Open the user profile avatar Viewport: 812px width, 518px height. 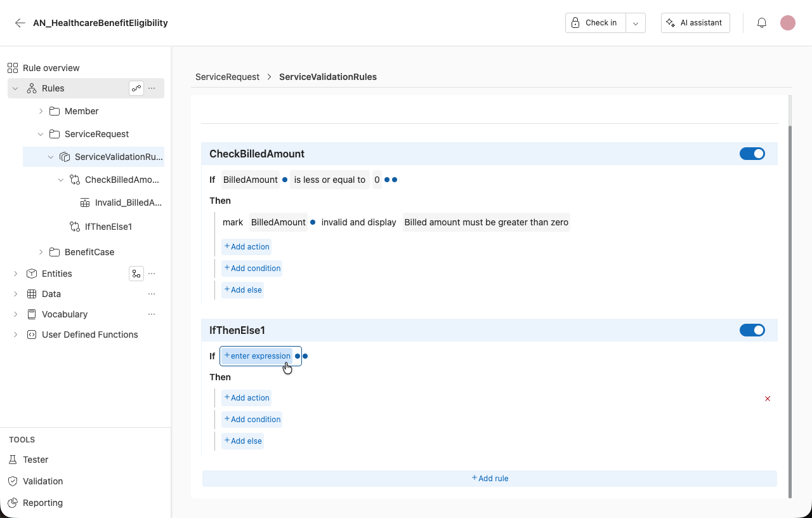click(x=788, y=23)
